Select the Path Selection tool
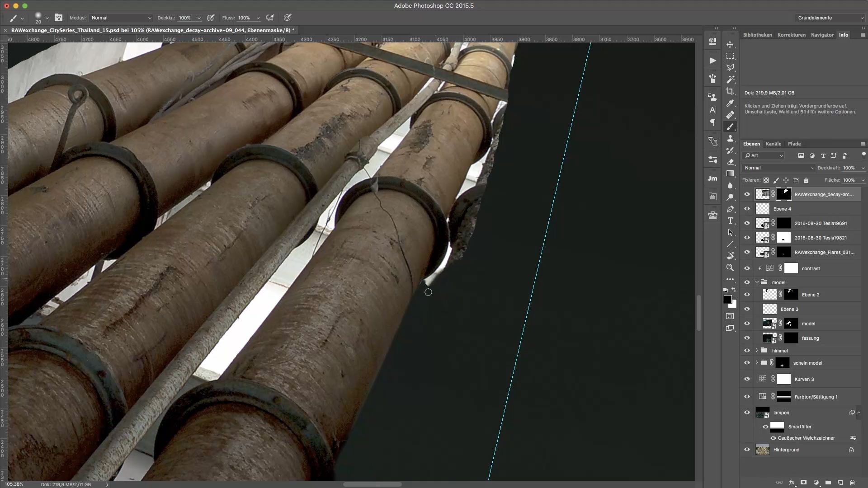 730,232
